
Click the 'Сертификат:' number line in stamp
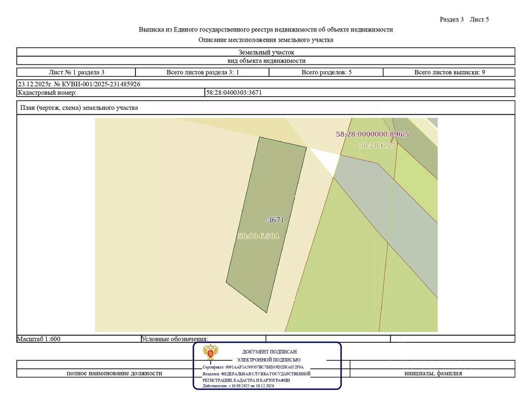coord(253,367)
